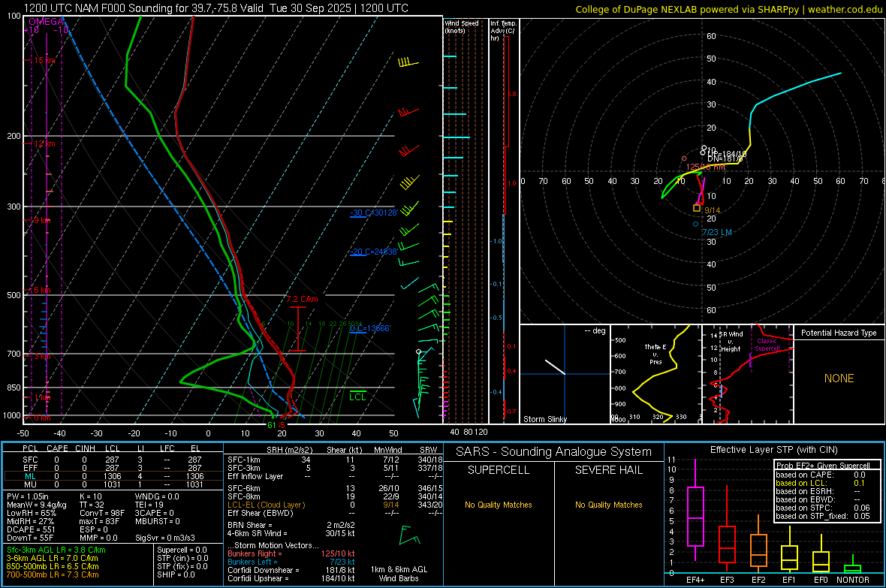The image size is (886, 588).
Task: Click the green LCL label on skew-T
Action: 357,397
